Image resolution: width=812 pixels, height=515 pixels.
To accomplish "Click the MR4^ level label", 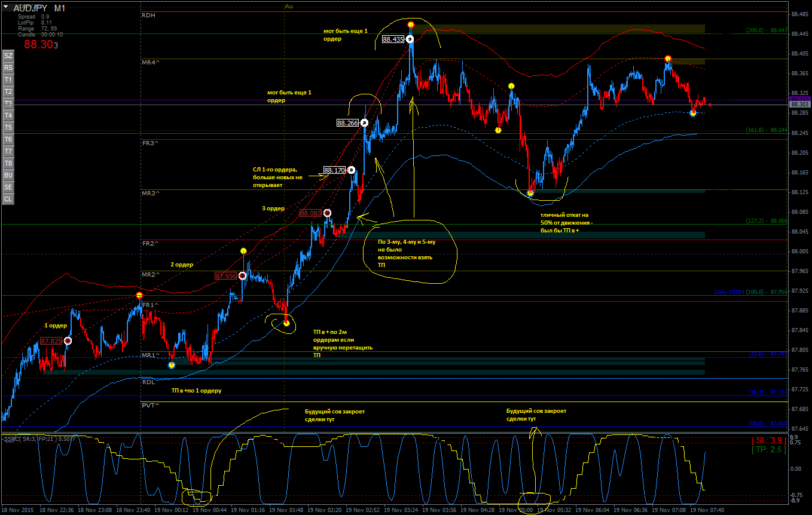I will (151, 62).
